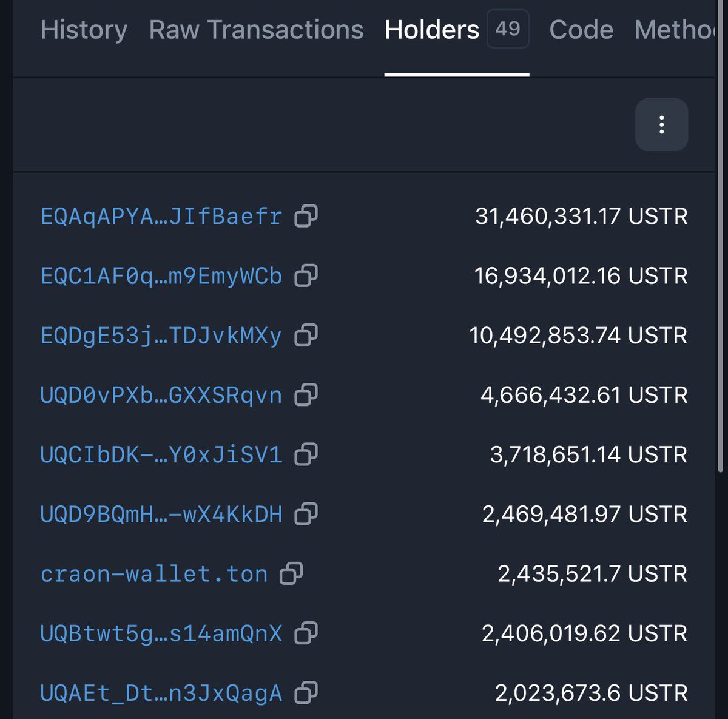Open holder UQD0vPXb…GXXSRqvn

[161, 395]
